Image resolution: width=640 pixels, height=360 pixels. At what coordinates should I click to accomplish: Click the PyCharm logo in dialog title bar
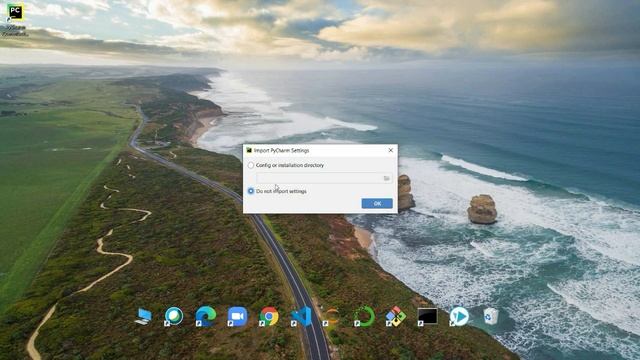249,150
